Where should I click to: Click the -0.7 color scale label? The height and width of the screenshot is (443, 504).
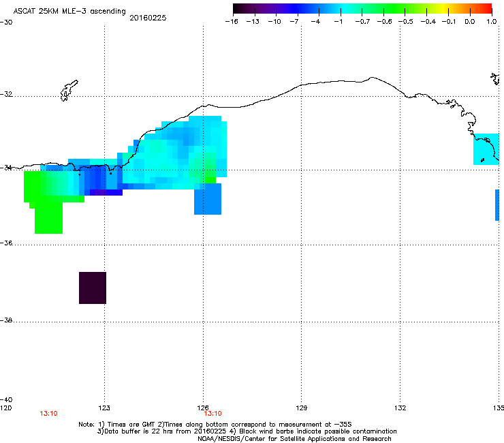coord(362,22)
